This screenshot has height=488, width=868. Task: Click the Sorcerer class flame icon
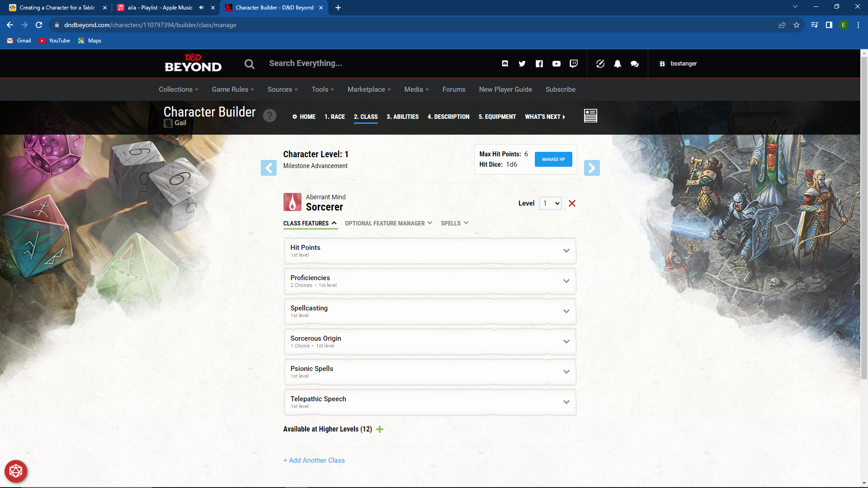pyautogui.click(x=292, y=202)
